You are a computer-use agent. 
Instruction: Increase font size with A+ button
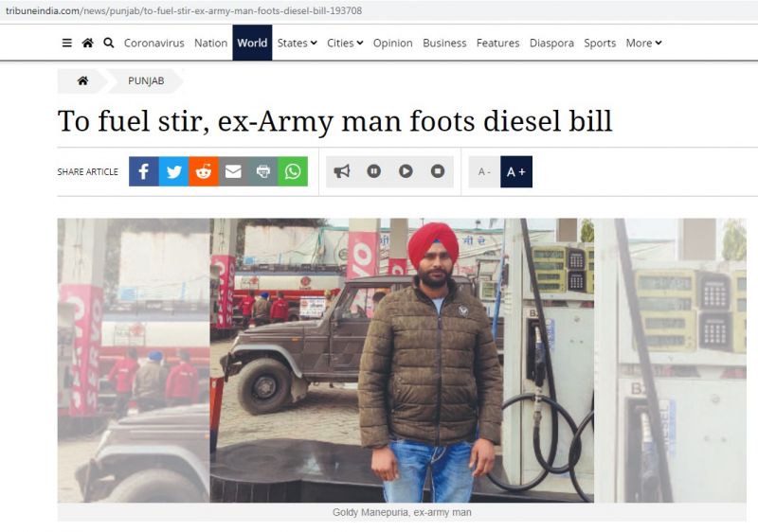coord(515,171)
